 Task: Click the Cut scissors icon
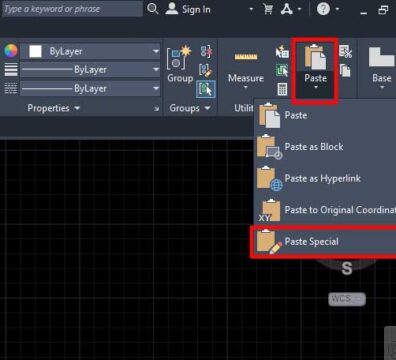click(345, 52)
